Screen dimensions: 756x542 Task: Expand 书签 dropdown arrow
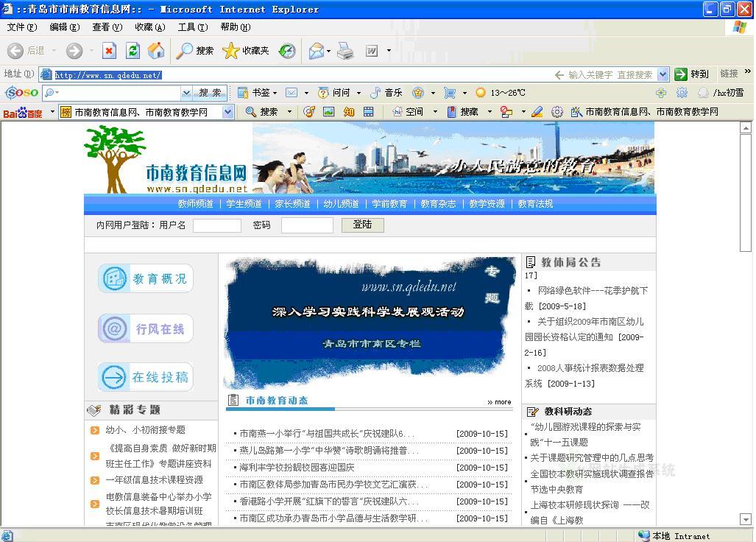coord(275,93)
